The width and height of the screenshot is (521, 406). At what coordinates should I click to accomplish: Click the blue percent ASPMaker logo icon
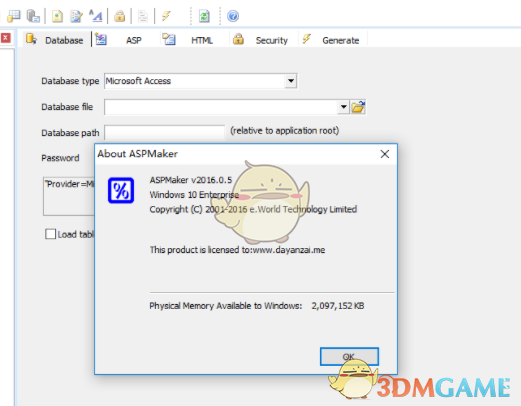pyautogui.click(x=121, y=190)
